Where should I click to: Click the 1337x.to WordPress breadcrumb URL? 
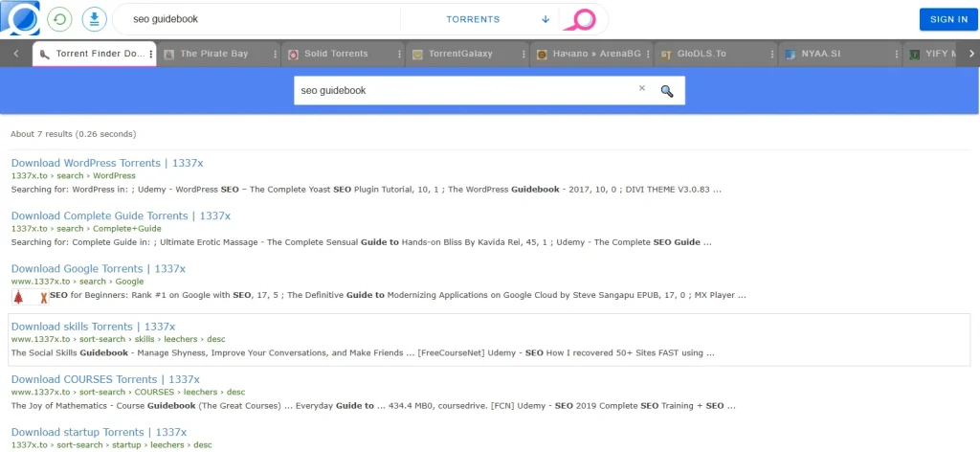tap(73, 175)
